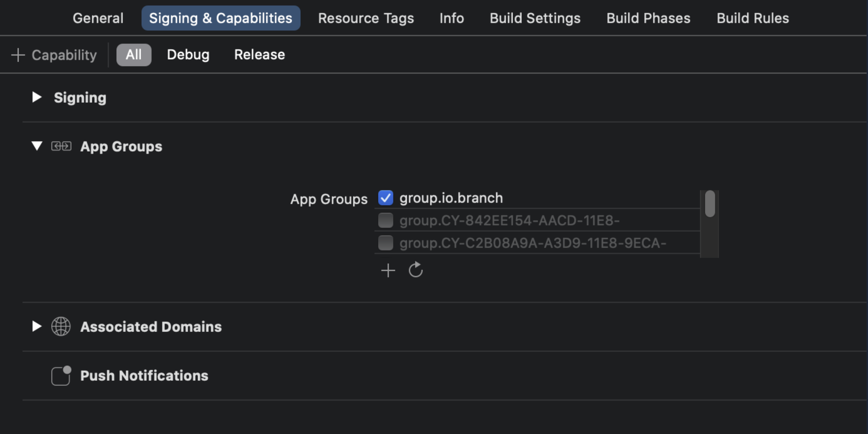Viewport: 868px width, 434px height.
Task: Go to the Build Settings tab
Action: (x=535, y=18)
